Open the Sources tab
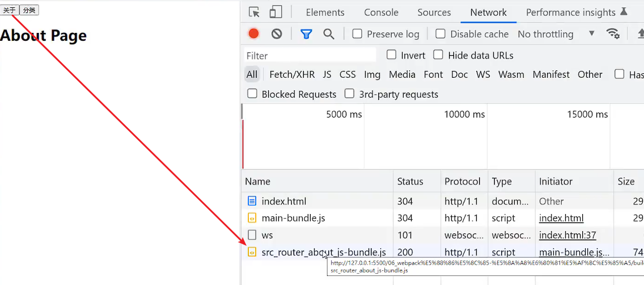The image size is (644, 285). (x=434, y=12)
